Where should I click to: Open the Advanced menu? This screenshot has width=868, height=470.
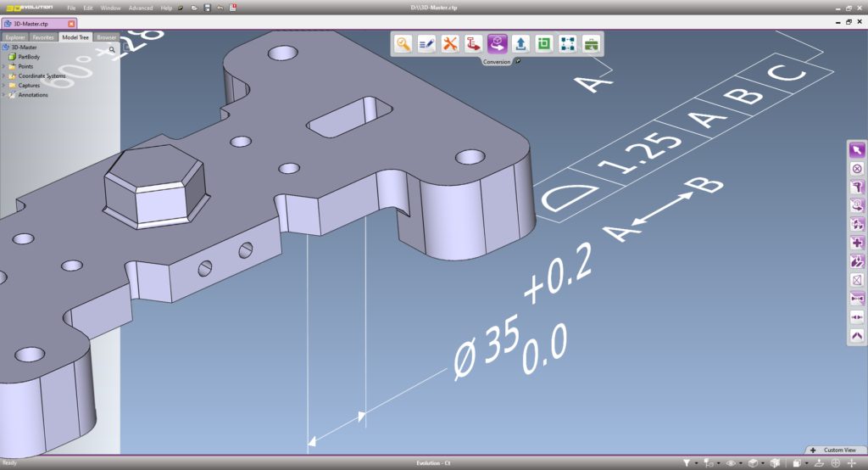[141, 8]
